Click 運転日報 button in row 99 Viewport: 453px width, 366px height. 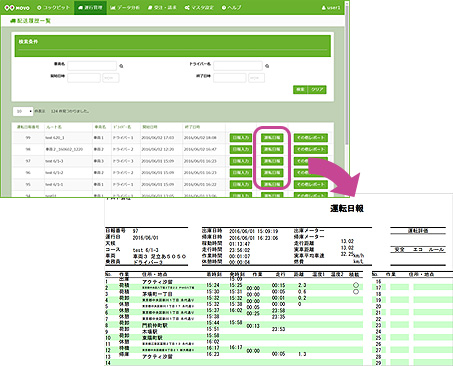(x=272, y=138)
